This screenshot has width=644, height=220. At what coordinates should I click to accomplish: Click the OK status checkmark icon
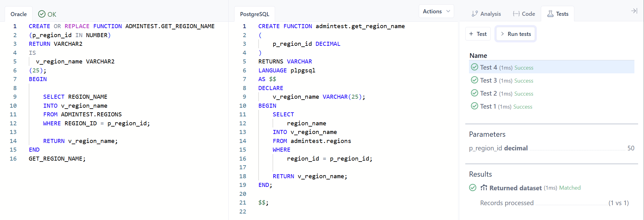[42, 14]
